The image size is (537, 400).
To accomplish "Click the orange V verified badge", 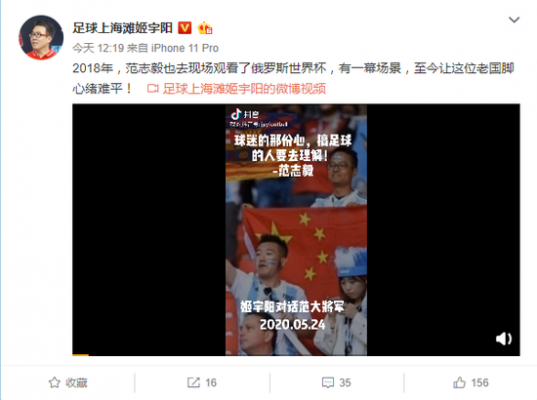I will [x=185, y=28].
